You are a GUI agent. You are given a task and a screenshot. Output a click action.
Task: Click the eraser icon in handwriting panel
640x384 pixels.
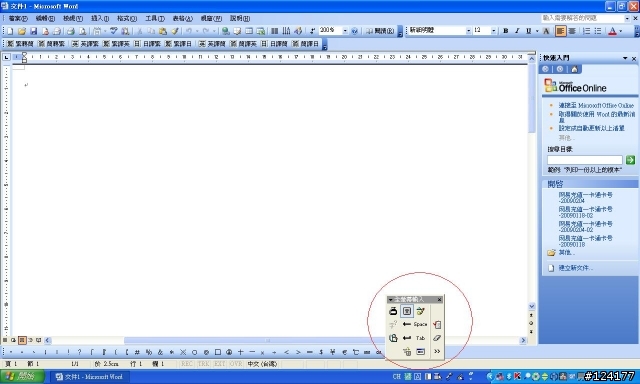coord(437,338)
